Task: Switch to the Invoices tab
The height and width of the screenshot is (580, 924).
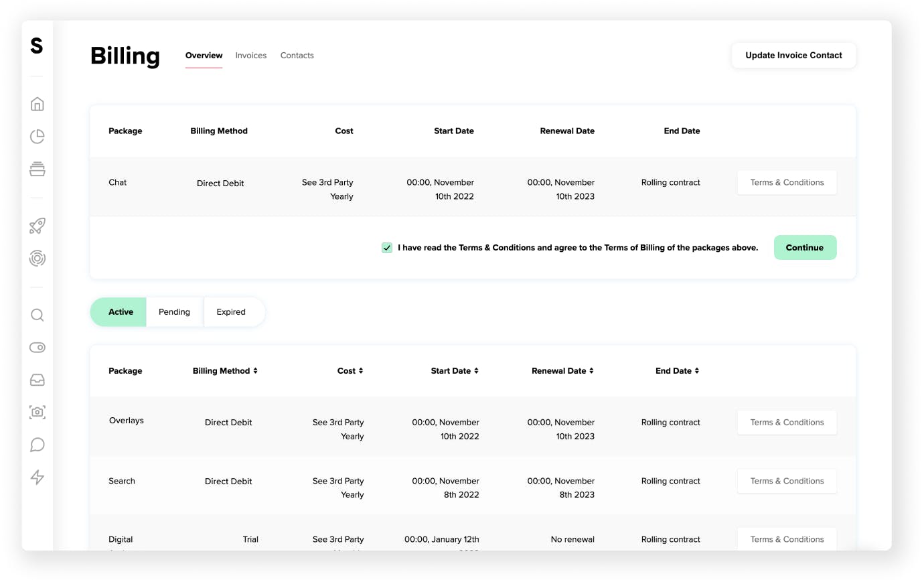Action: pos(251,56)
